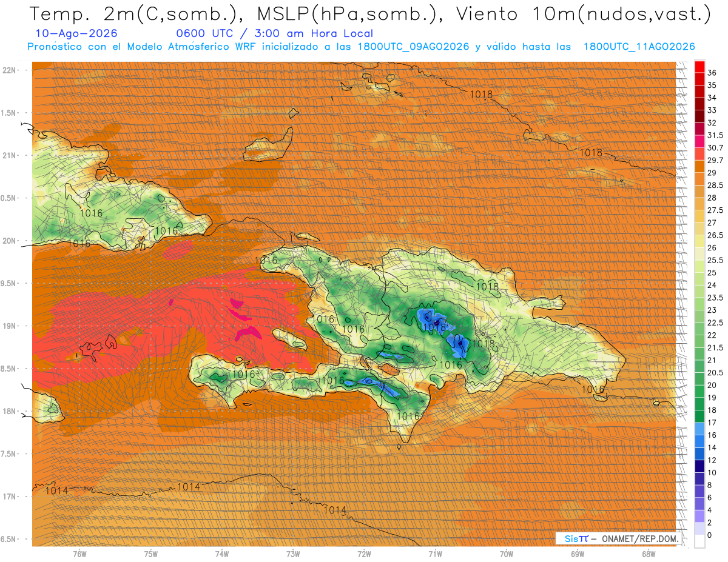The image size is (728, 562).
Task: Click the white swatch below legend value 0
Action: [x=699, y=541]
